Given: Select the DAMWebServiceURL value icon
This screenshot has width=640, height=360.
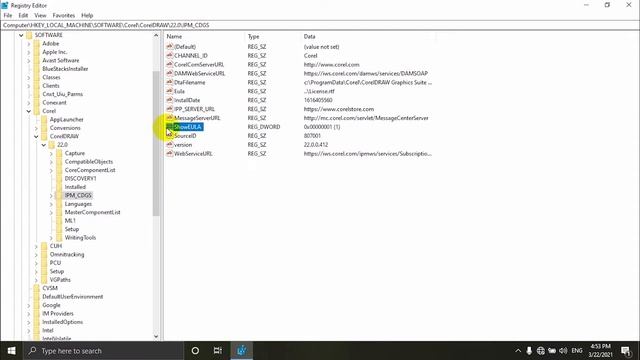Looking at the screenshot, I should pyautogui.click(x=169, y=73).
